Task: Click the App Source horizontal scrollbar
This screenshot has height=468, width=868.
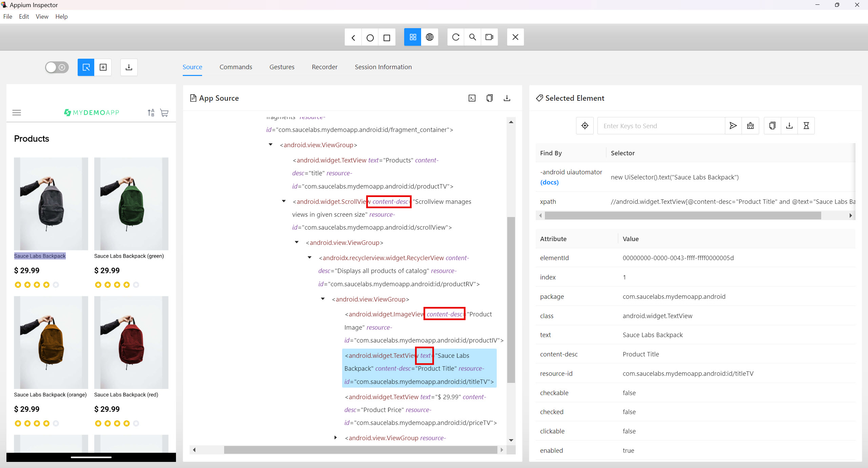Action: coord(360,450)
